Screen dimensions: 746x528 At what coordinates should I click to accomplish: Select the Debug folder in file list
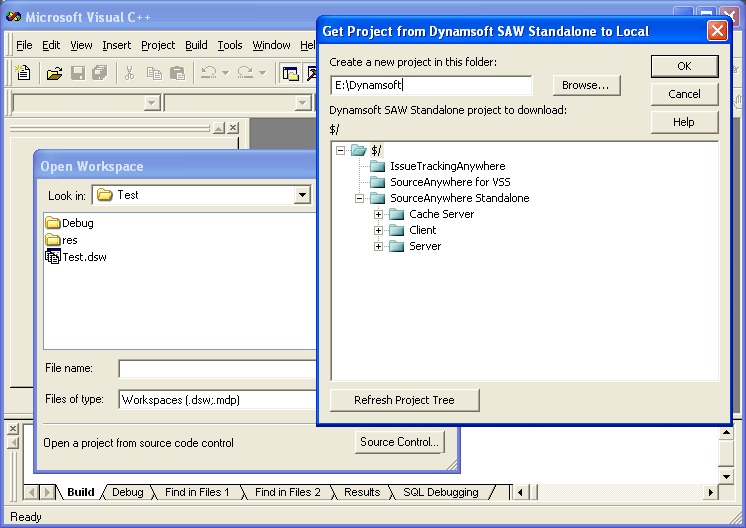click(x=70, y=223)
